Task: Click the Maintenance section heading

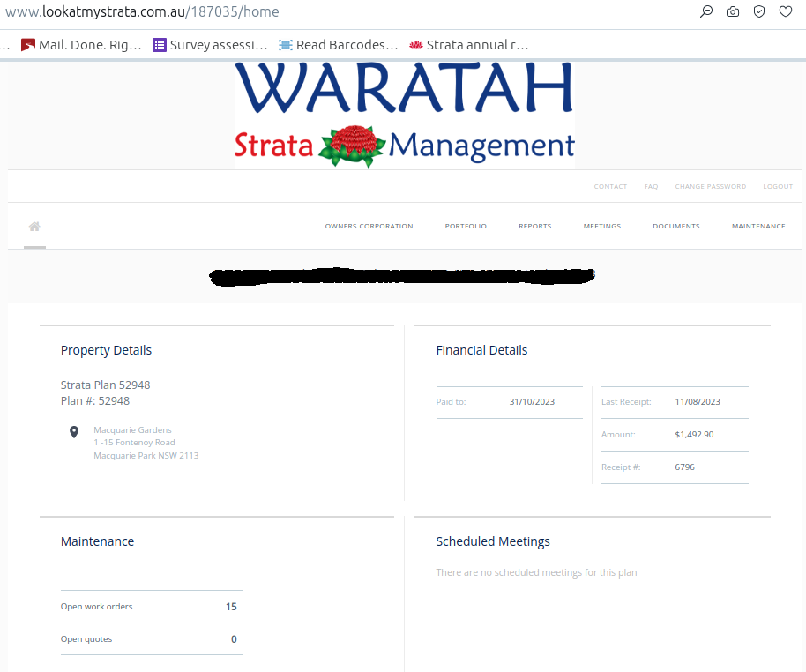Action: (97, 541)
